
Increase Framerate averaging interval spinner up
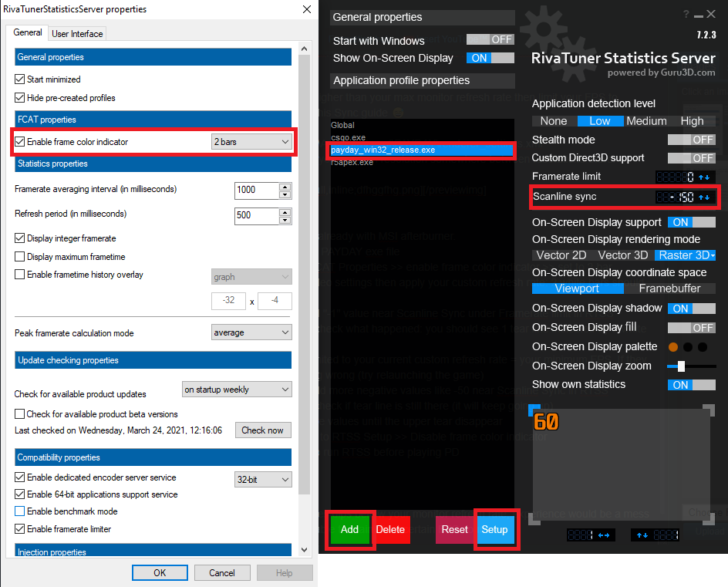(285, 187)
